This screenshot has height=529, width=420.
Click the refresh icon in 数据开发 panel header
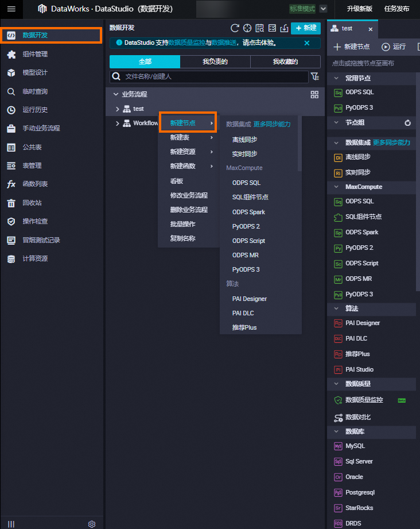pos(235,28)
